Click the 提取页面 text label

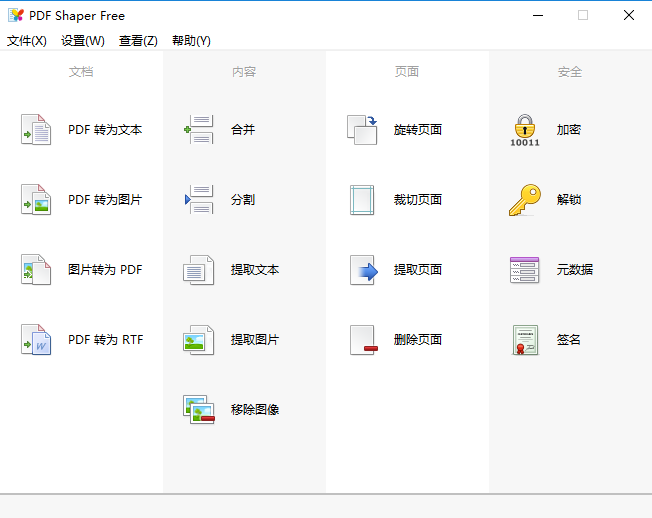(x=418, y=270)
